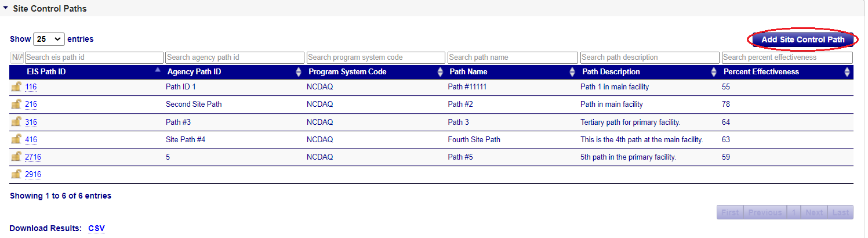Click the lock icon beside path 2916

coord(16,174)
